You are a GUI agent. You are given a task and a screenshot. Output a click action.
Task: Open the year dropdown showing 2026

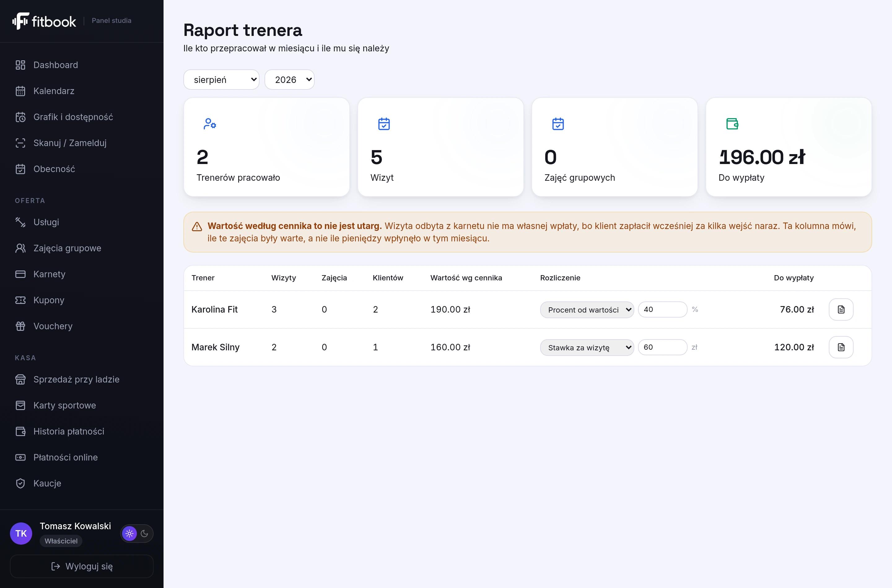[289, 80]
